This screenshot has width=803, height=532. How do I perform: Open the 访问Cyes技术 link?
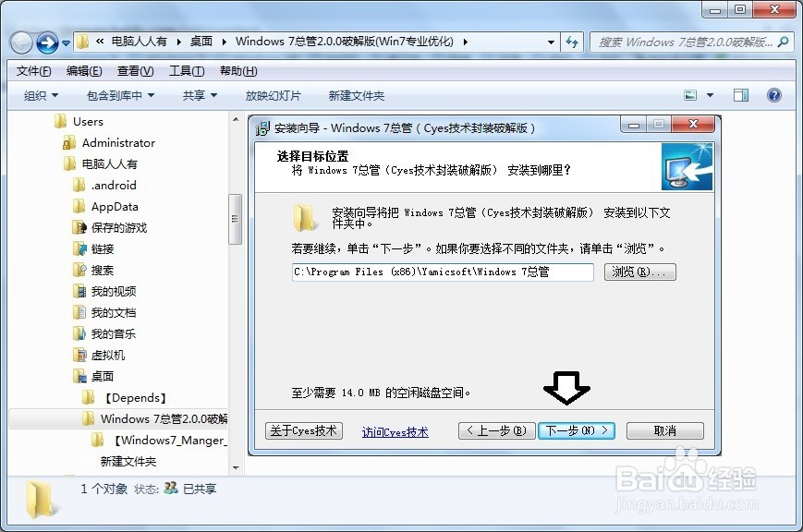395,432
